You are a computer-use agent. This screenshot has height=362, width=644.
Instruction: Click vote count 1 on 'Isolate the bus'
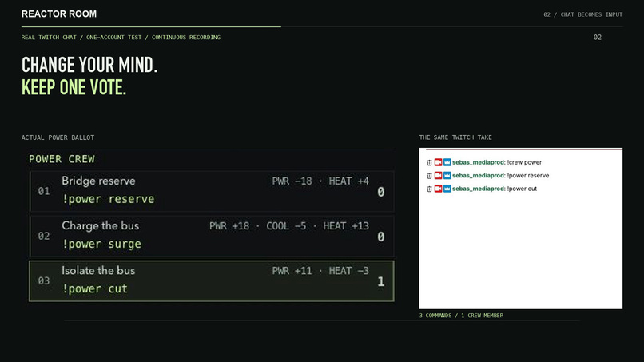coord(381,281)
